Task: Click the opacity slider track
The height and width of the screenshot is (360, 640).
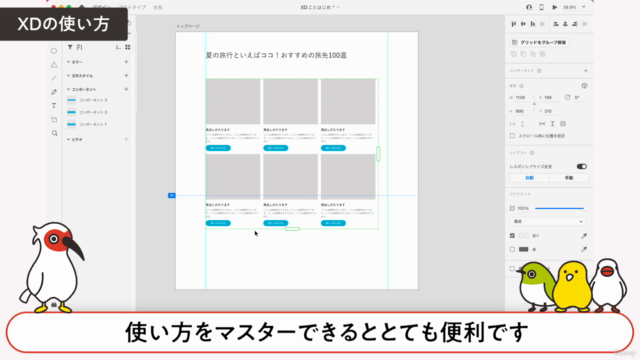Action: tap(560, 208)
